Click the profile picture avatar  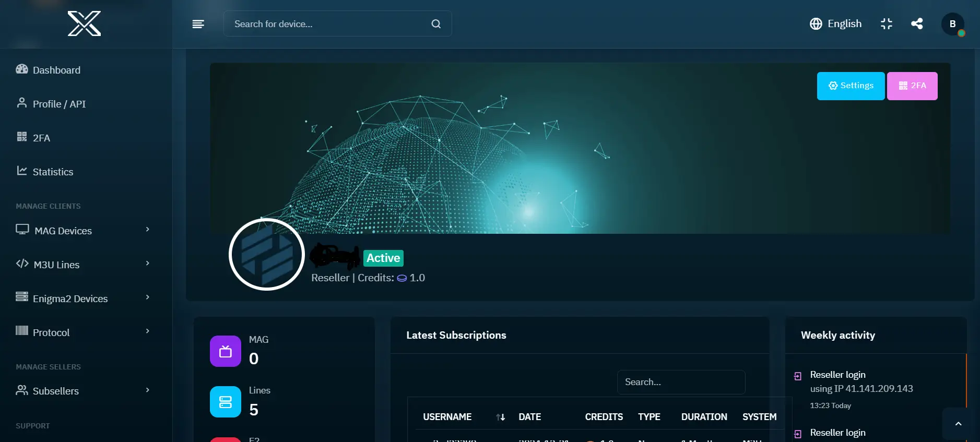[x=267, y=254]
